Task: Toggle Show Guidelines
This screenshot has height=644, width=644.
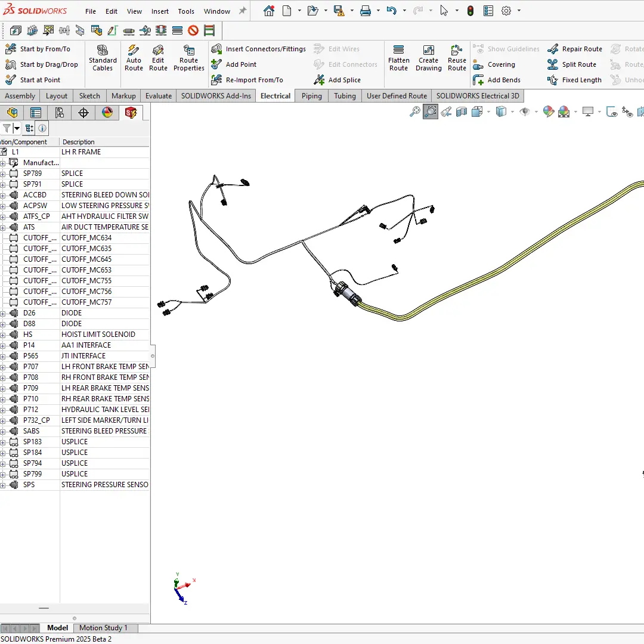Action: point(506,49)
